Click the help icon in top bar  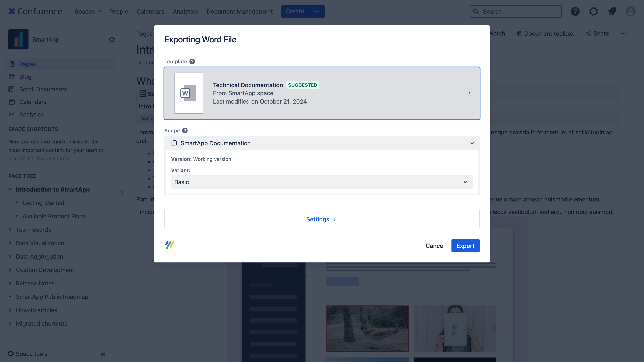pyautogui.click(x=575, y=12)
